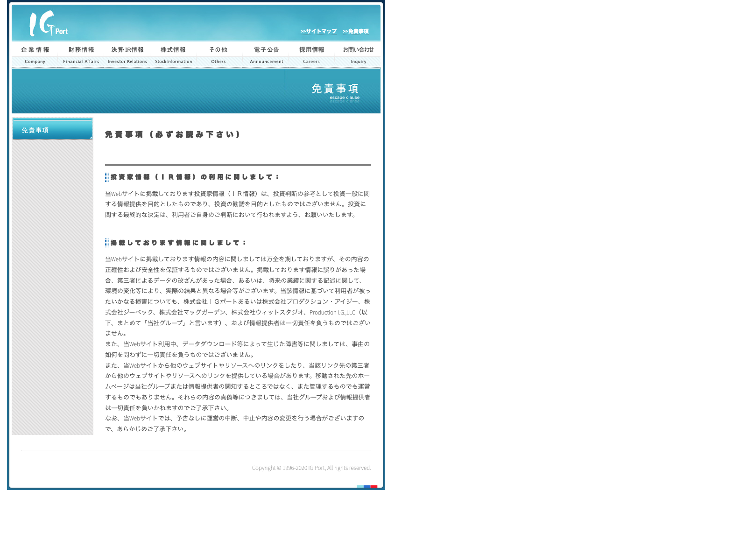Click the Copyright IG Port footer text
This screenshot has height=560, width=747.
coord(311,468)
